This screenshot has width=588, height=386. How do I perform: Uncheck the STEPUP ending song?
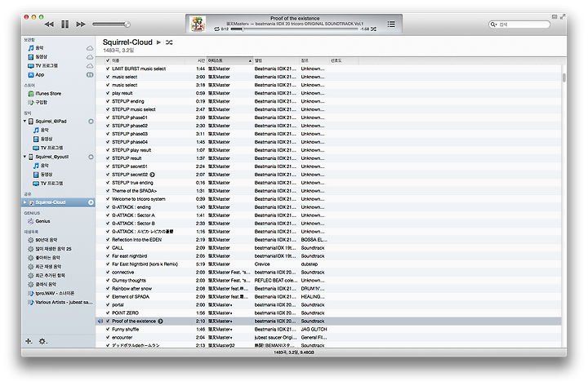click(108, 101)
